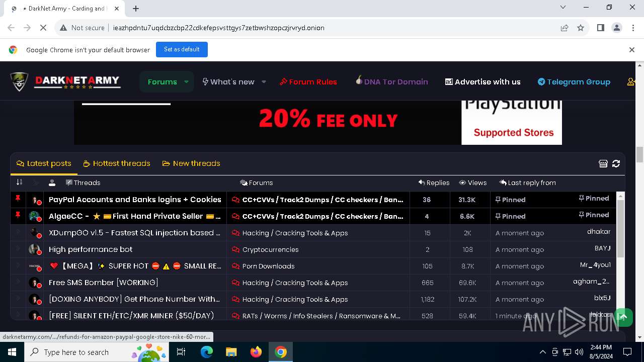
Task: Click the PlayStation Supported Stores image
Action: point(512,122)
